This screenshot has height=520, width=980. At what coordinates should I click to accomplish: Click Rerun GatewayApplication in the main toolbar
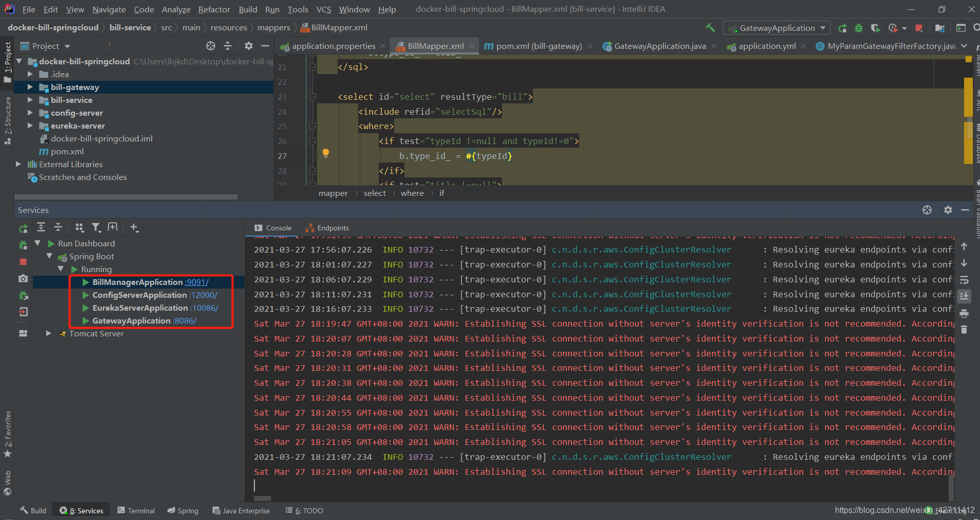click(842, 28)
